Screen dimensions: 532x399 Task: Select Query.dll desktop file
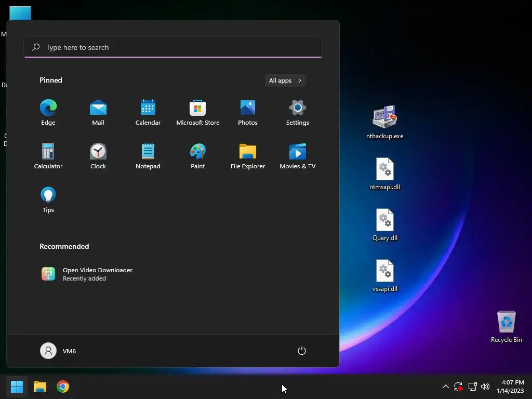click(385, 224)
